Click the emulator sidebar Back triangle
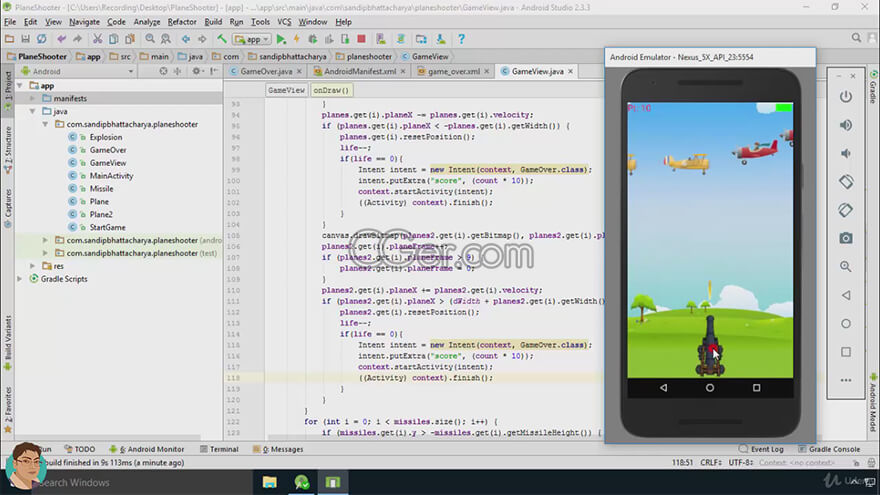The width and height of the screenshot is (880, 495). point(846,295)
